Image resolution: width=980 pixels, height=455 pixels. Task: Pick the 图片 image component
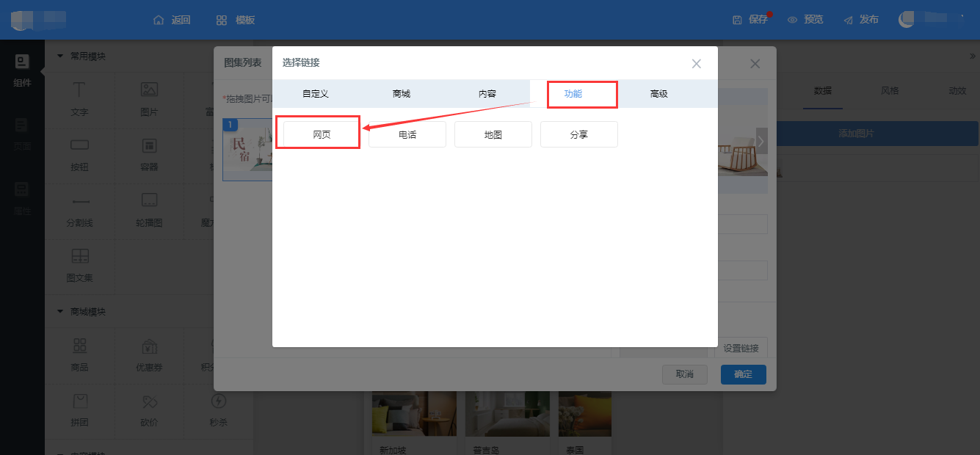click(x=149, y=99)
